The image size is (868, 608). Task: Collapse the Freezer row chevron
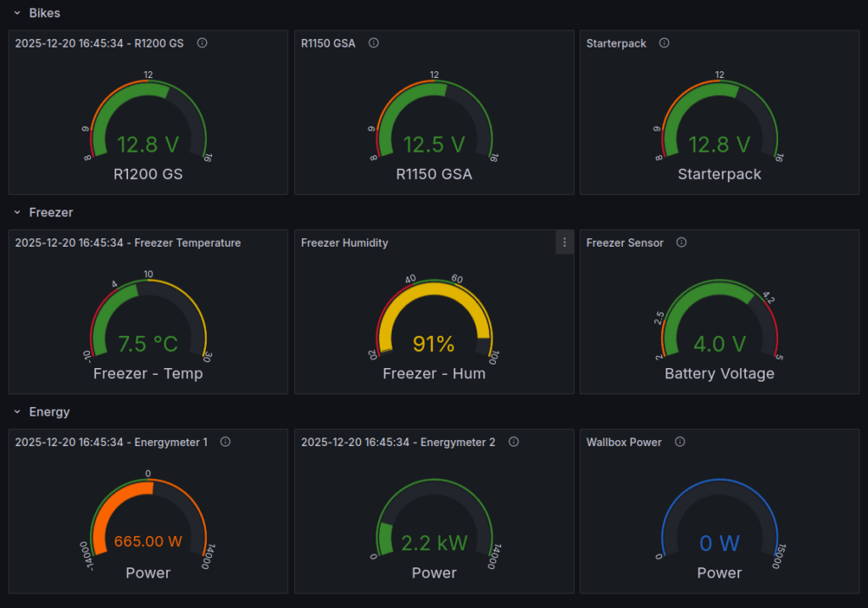(x=17, y=213)
